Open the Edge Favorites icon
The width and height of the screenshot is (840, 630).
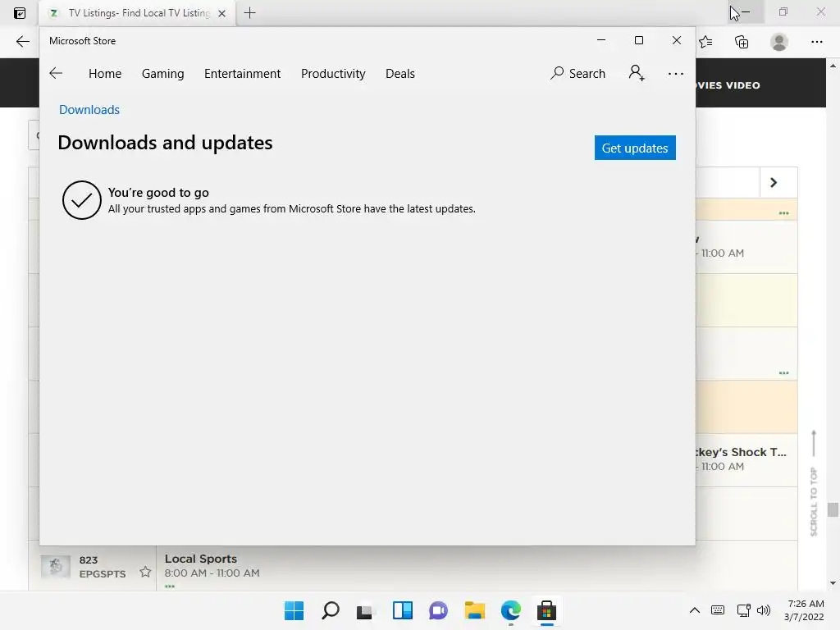[x=706, y=42]
